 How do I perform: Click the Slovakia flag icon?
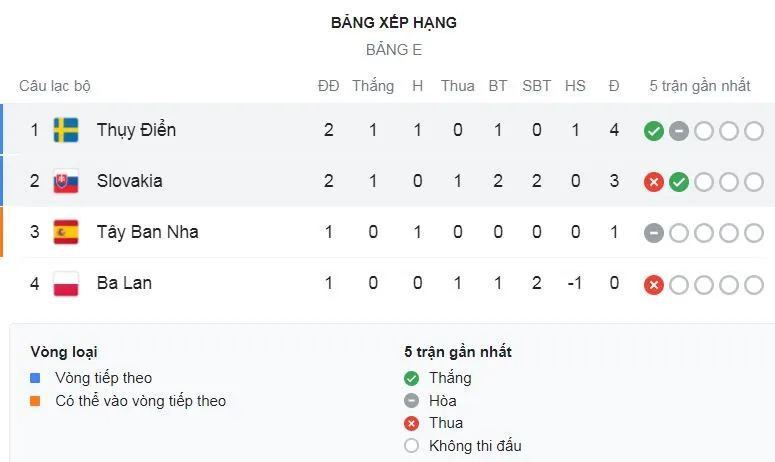pyautogui.click(x=66, y=181)
